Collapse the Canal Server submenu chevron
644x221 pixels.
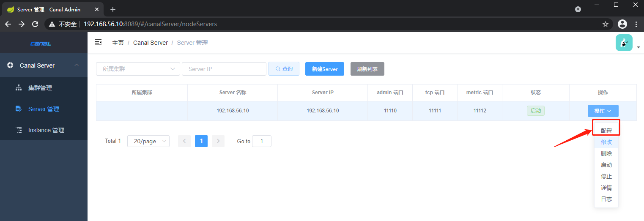point(77,65)
